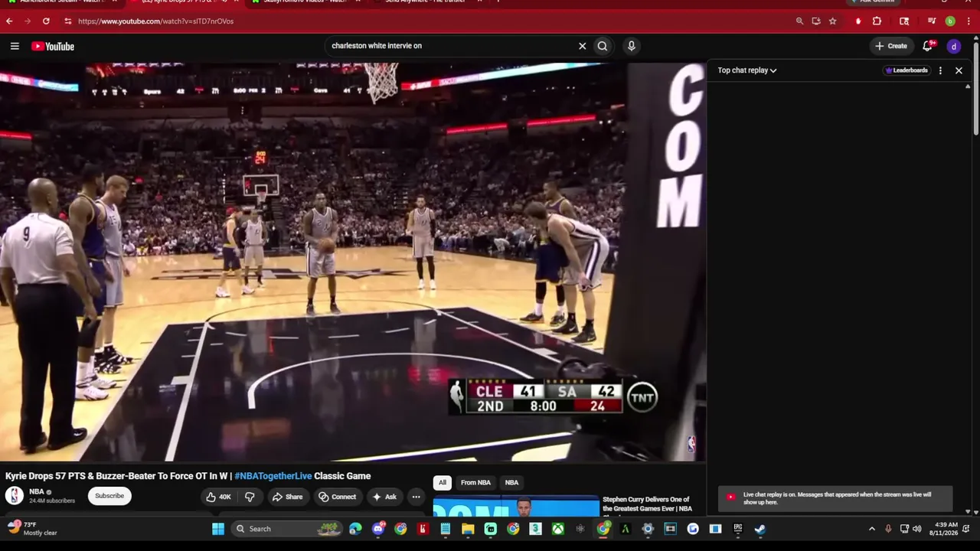Click the Ask button
The height and width of the screenshot is (551, 980).
pyautogui.click(x=384, y=497)
